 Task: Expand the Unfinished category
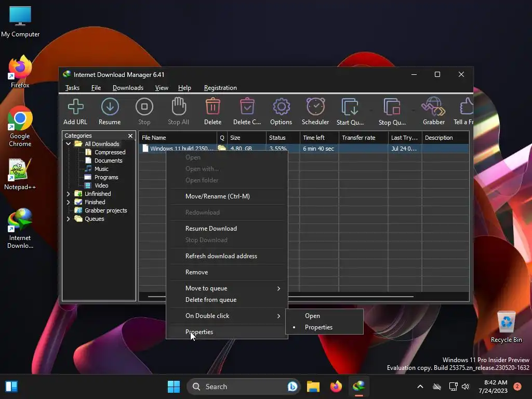pyautogui.click(x=68, y=194)
